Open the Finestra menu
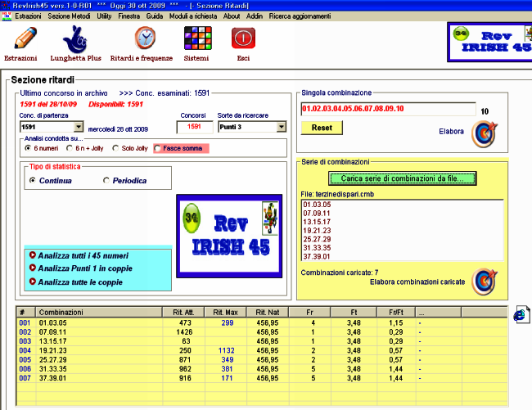 point(129,16)
